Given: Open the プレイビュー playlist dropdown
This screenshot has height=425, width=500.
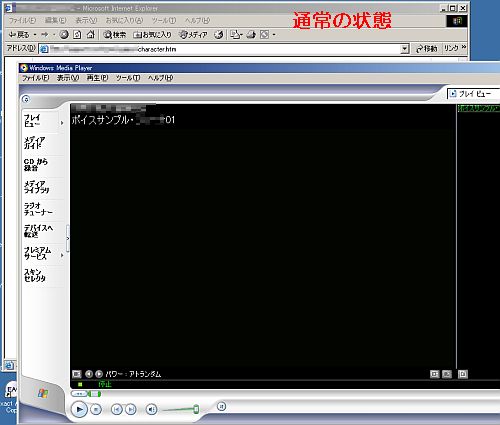Looking at the screenshot, I should point(473,94).
